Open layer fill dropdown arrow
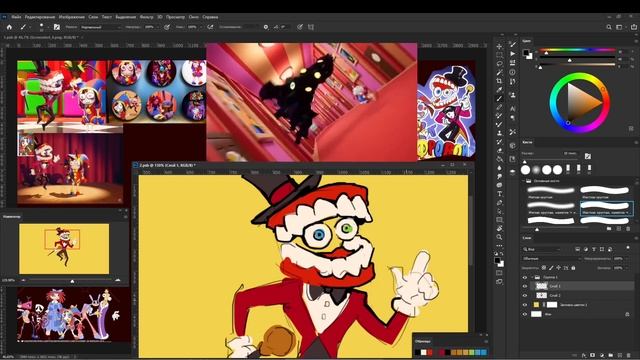 click(x=627, y=268)
